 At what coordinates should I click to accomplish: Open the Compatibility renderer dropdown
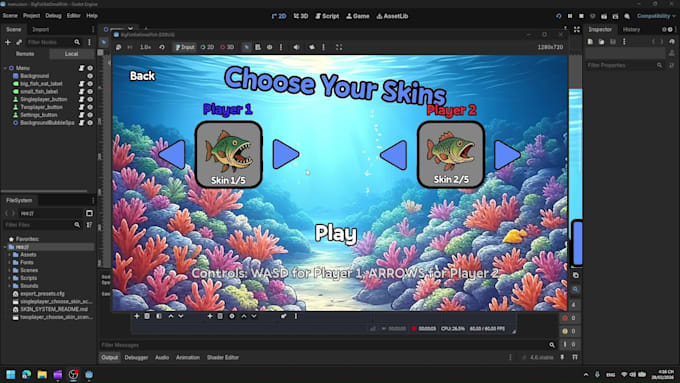point(656,16)
